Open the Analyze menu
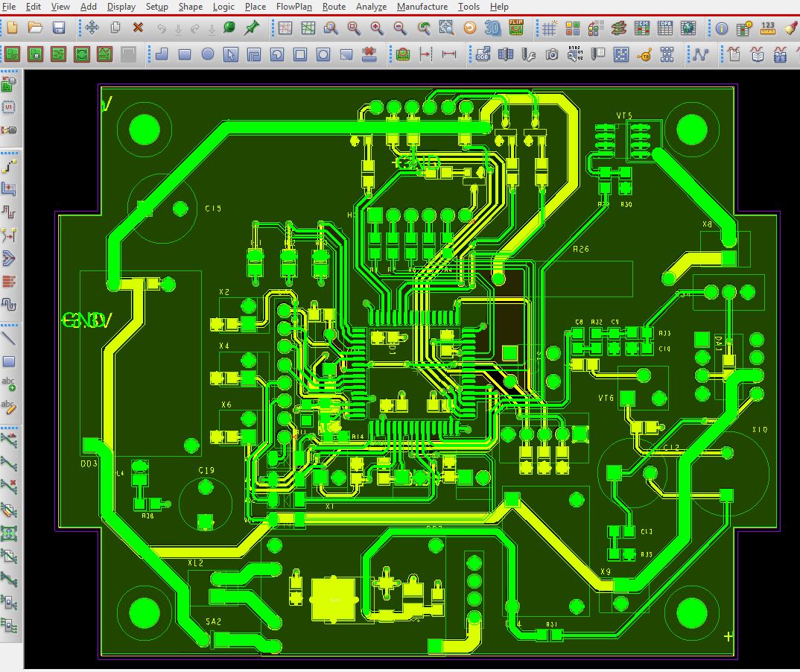This screenshot has height=672, width=800. pyautogui.click(x=371, y=7)
